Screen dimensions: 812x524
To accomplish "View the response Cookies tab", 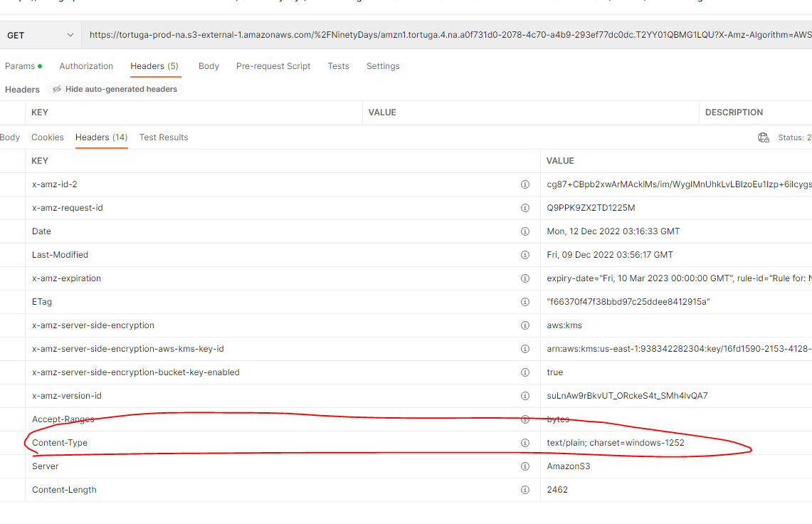I will (47, 137).
